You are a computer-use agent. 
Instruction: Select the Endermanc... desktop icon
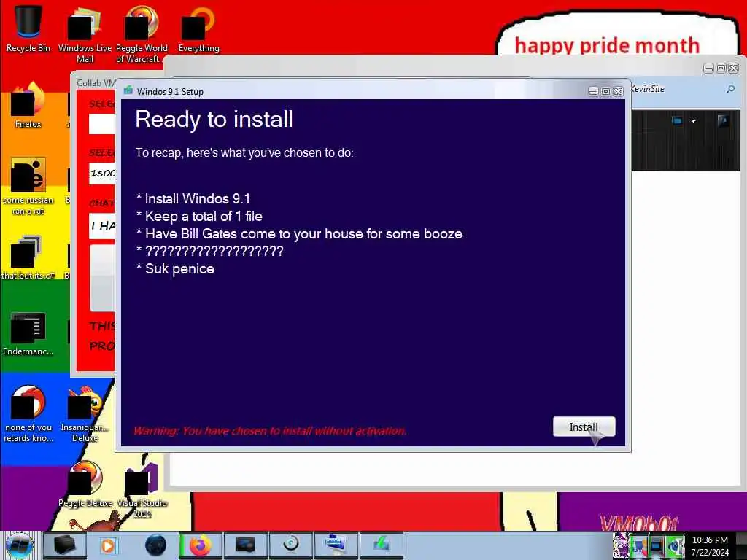(x=28, y=333)
